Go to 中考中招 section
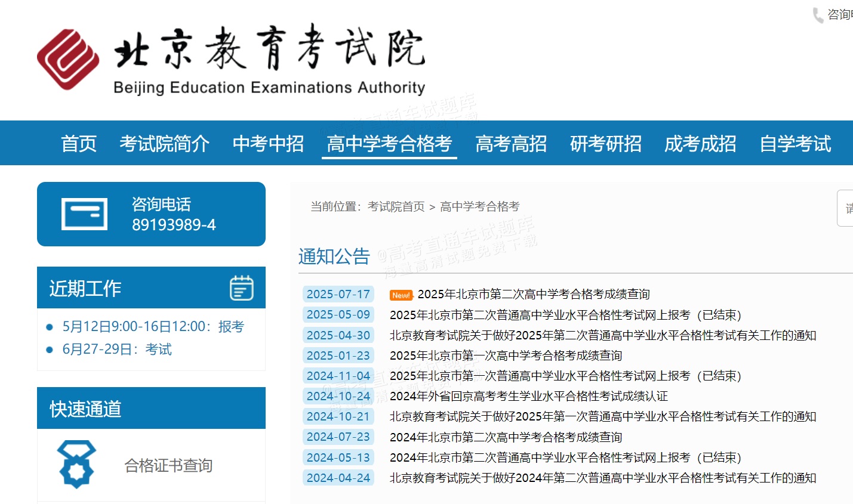Image resolution: width=853 pixels, height=504 pixels. click(268, 144)
